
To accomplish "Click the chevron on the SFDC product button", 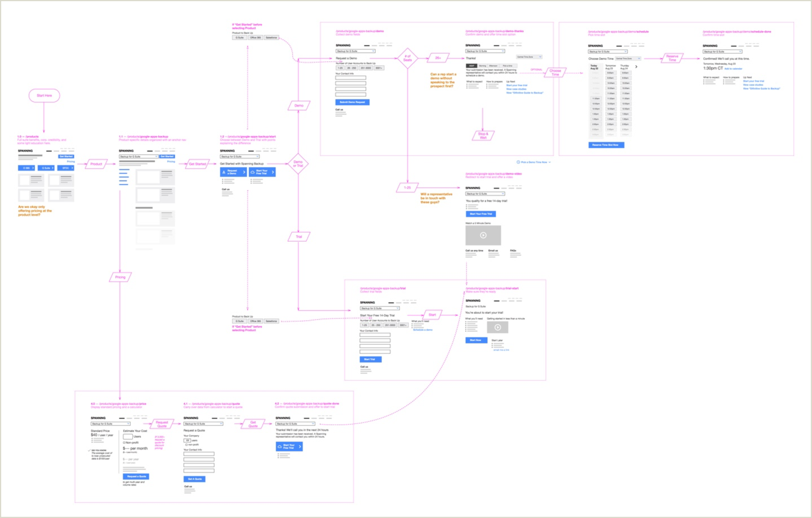I will (72, 168).
